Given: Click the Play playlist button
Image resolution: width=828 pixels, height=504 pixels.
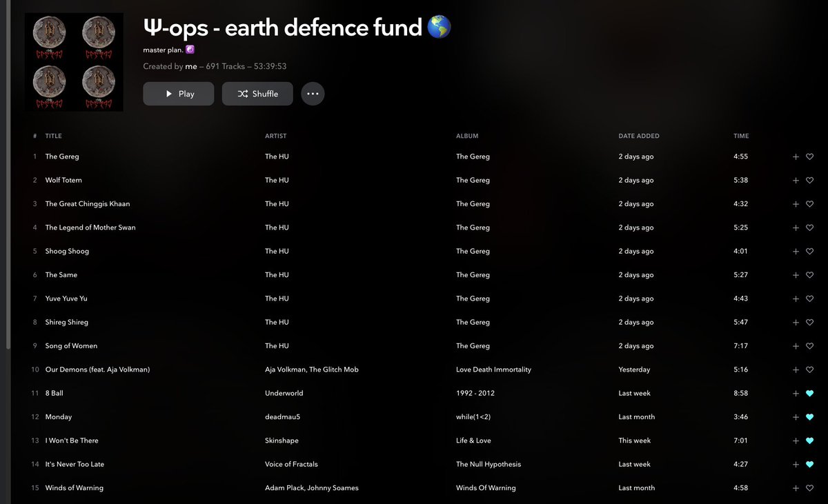Looking at the screenshot, I should [178, 94].
